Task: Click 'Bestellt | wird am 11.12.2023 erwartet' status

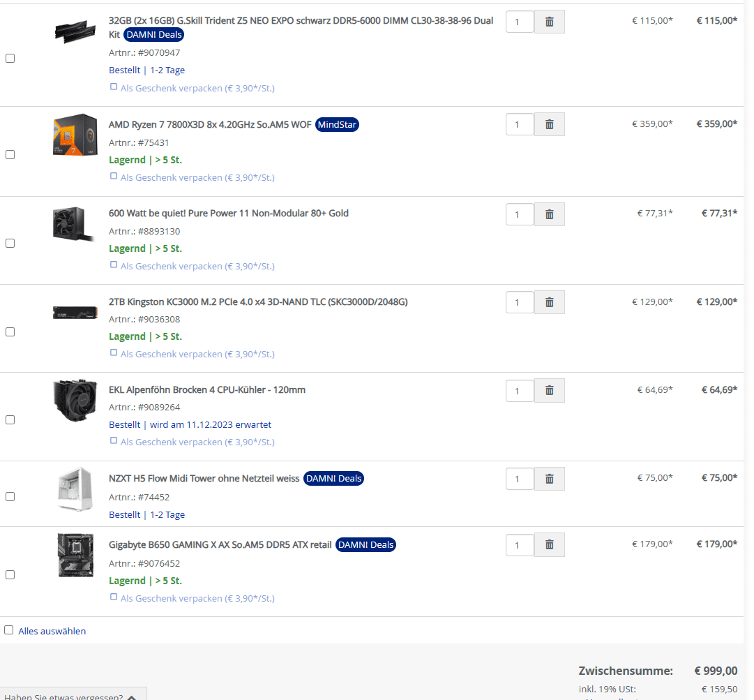Action: point(190,425)
